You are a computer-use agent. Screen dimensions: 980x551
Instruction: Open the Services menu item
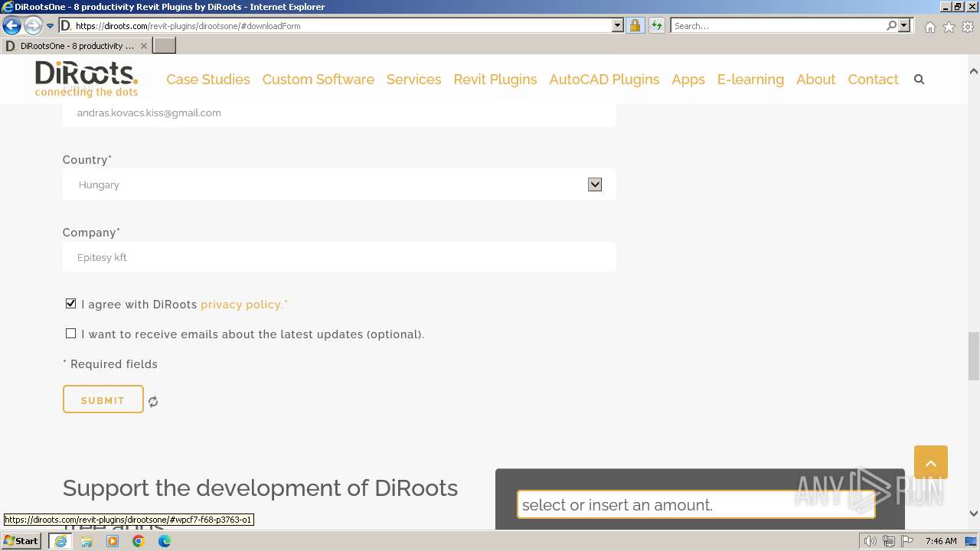click(x=414, y=80)
